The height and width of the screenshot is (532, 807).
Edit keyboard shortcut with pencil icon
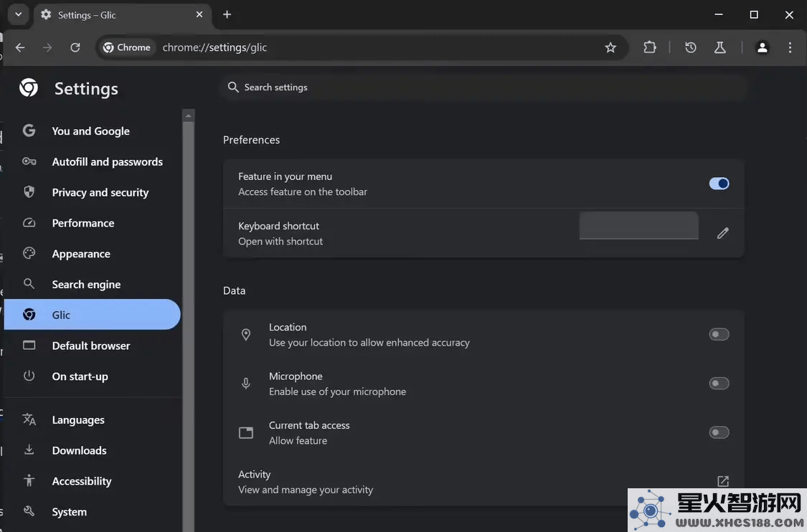coord(723,233)
